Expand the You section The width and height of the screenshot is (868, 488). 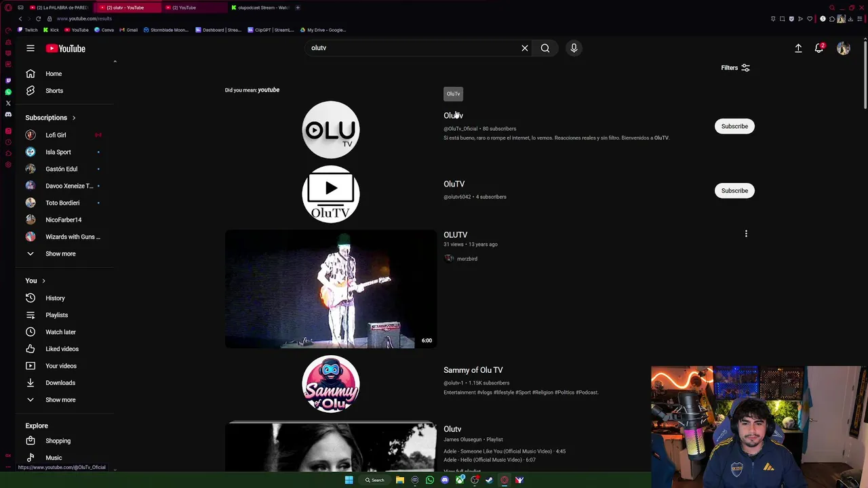35,281
